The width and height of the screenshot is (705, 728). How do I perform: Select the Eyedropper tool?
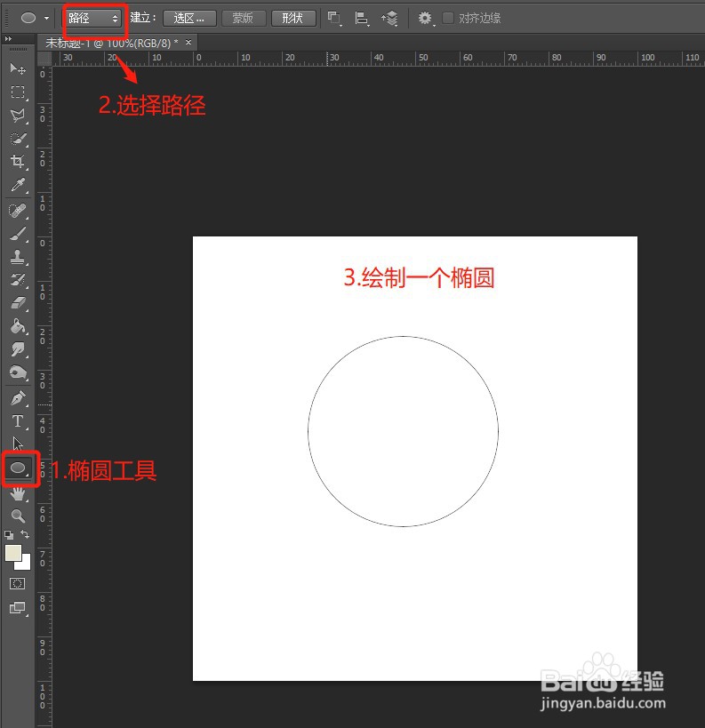(18, 185)
